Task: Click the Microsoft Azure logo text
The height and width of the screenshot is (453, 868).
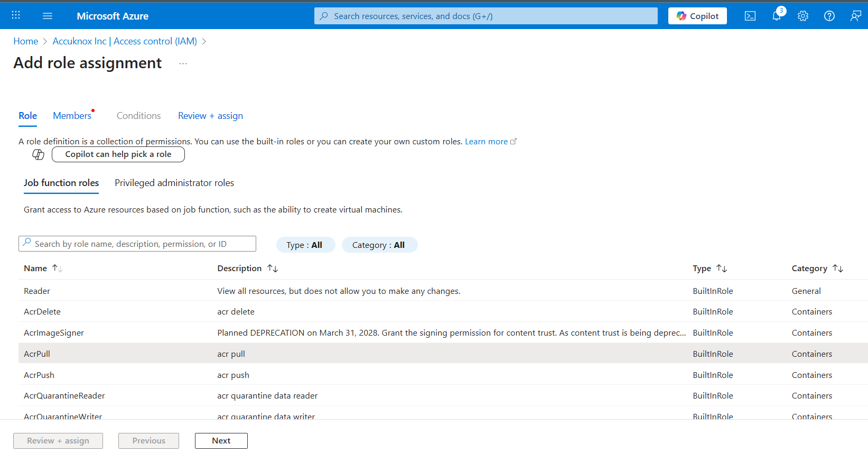Action: (x=113, y=16)
